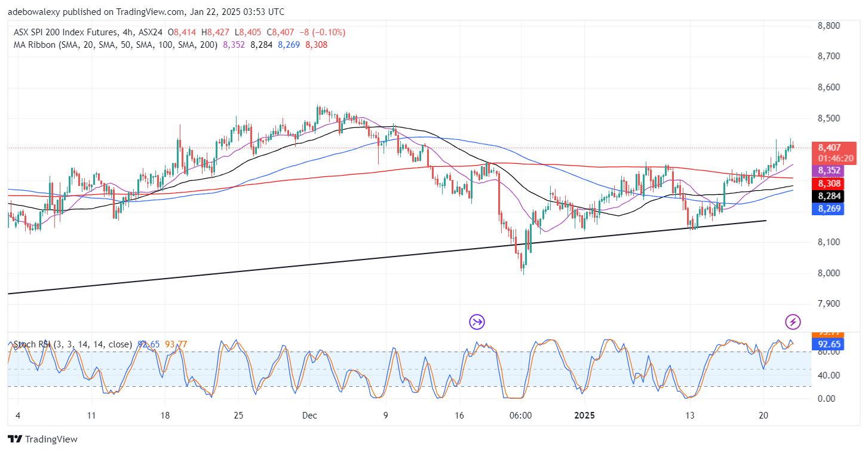Click the red SMA 200 label 8,308
The height and width of the screenshot is (452, 868).
point(827,184)
